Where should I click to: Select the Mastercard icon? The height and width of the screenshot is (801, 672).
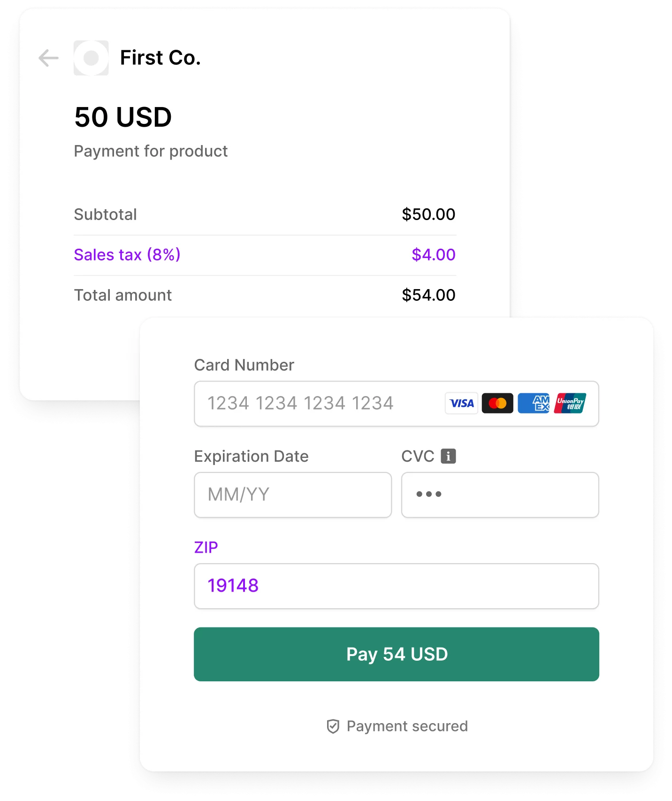(x=498, y=404)
